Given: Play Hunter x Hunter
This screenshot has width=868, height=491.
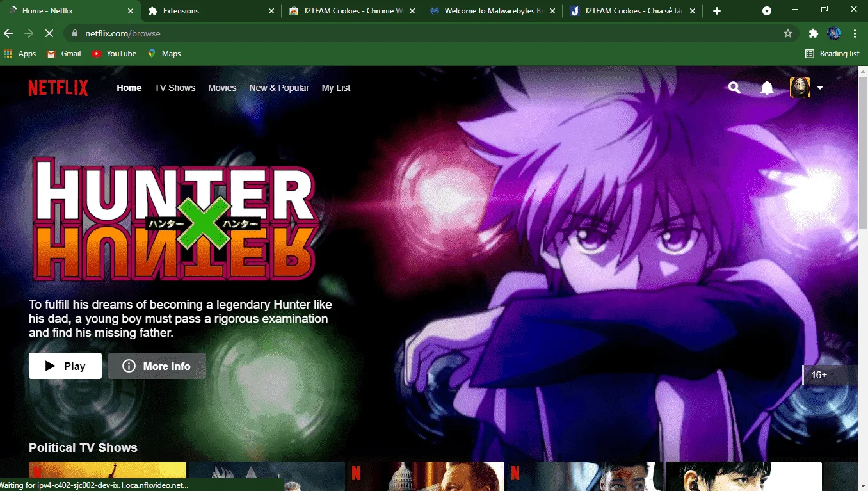Looking at the screenshot, I should coord(65,366).
